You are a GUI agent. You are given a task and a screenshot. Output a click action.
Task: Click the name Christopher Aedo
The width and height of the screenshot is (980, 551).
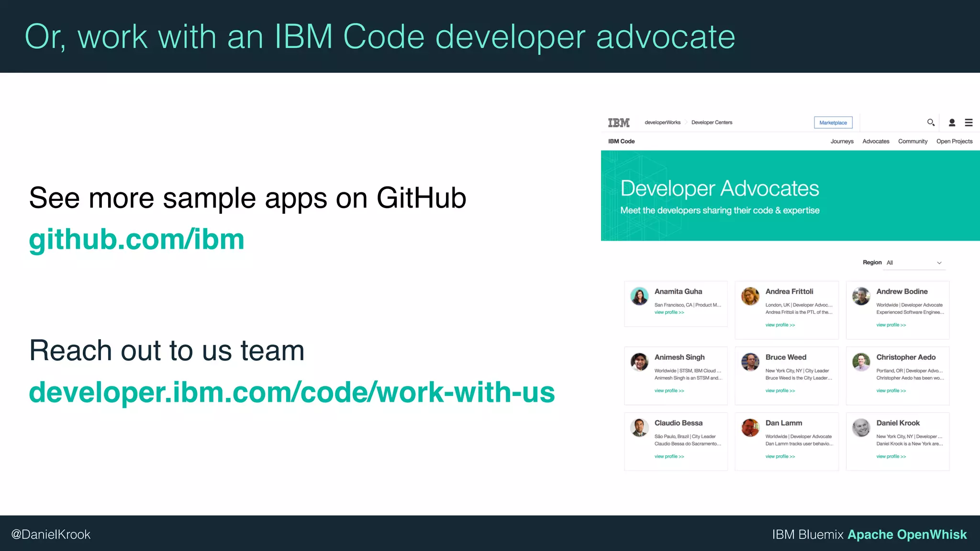(x=906, y=357)
